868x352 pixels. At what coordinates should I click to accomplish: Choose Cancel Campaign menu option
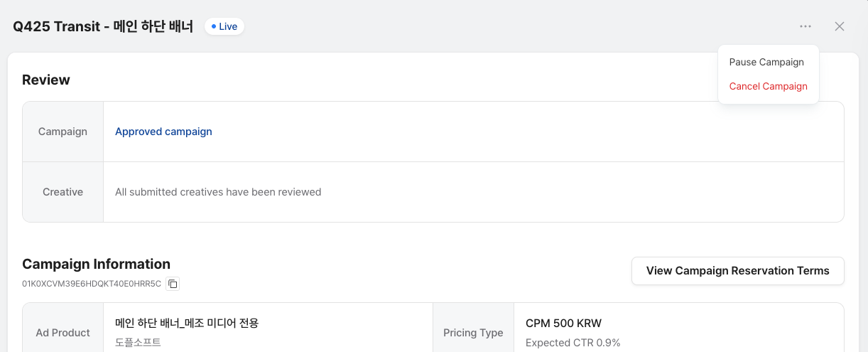click(x=768, y=86)
